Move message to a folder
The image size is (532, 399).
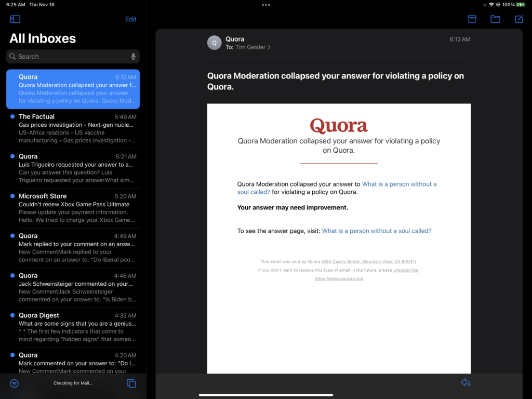[495, 19]
